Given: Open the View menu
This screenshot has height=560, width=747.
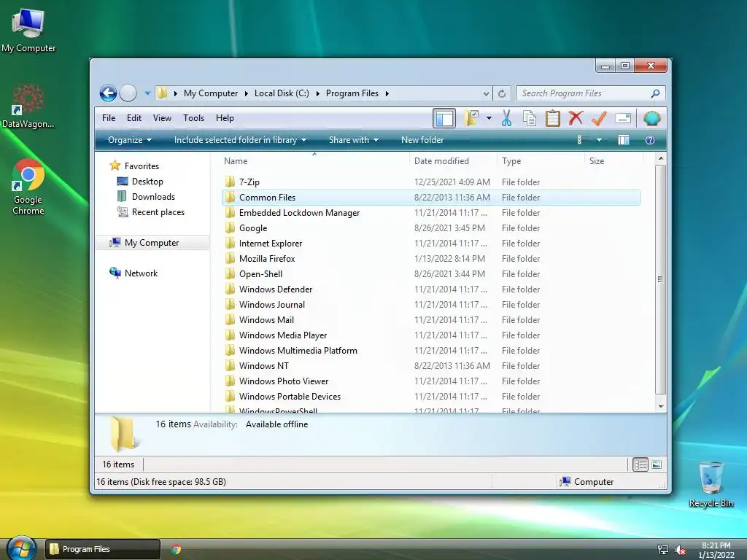Looking at the screenshot, I should [162, 118].
